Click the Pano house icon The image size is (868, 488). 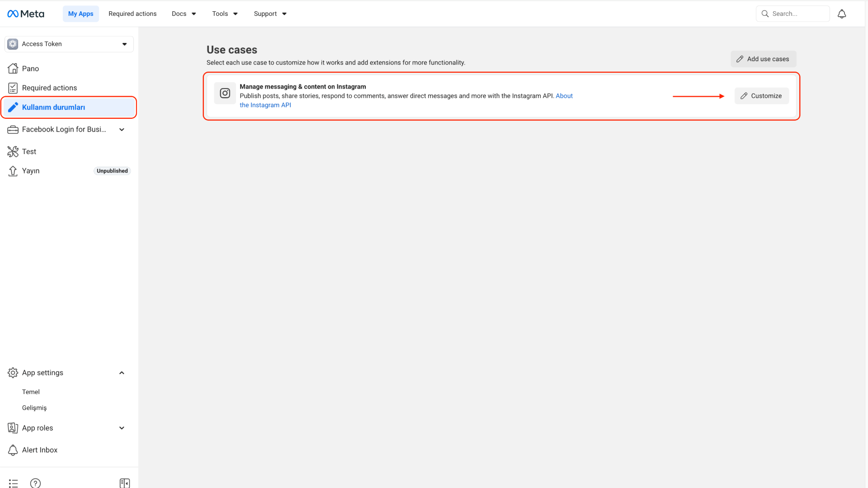tap(13, 69)
